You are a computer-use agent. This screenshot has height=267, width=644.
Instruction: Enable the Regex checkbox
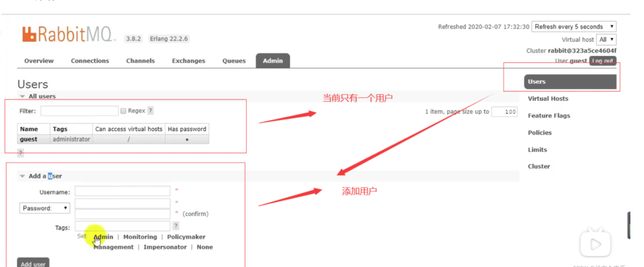click(x=123, y=111)
